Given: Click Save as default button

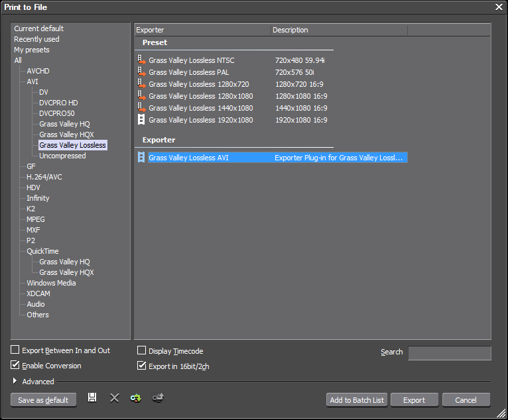Looking at the screenshot, I should pos(43,400).
